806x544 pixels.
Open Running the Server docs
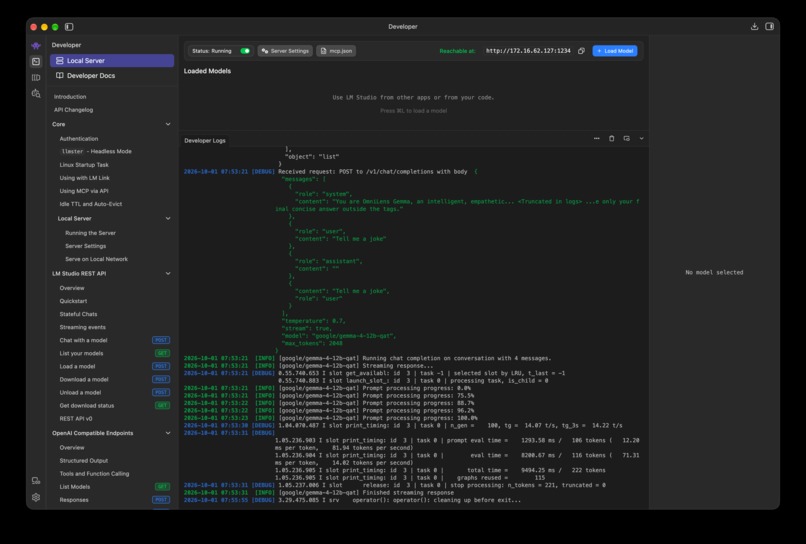point(90,233)
